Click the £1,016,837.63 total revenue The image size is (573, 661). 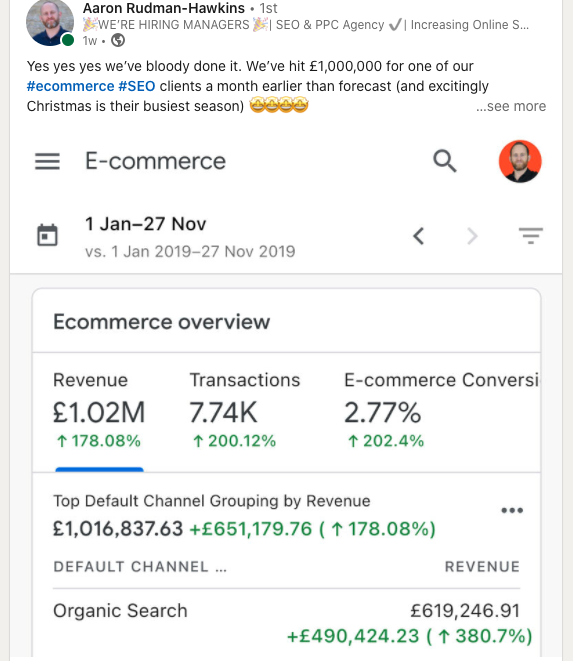coord(118,529)
